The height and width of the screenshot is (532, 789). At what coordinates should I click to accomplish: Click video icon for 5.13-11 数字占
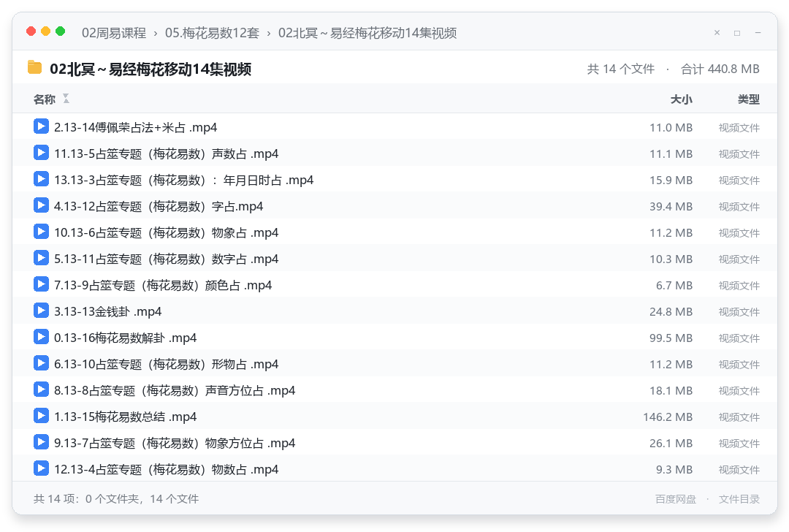(41, 258)
